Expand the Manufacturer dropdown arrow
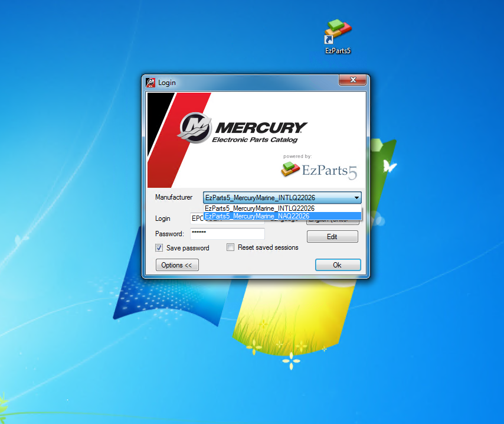The height and width of the screenshot is (424, 504). point(356,197)
